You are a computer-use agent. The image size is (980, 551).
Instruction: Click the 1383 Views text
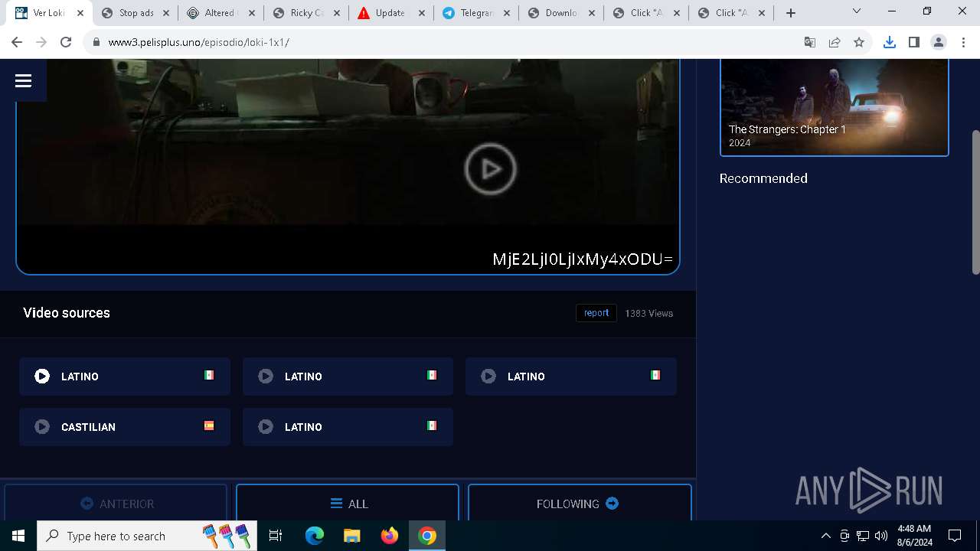tap(649, 313)
